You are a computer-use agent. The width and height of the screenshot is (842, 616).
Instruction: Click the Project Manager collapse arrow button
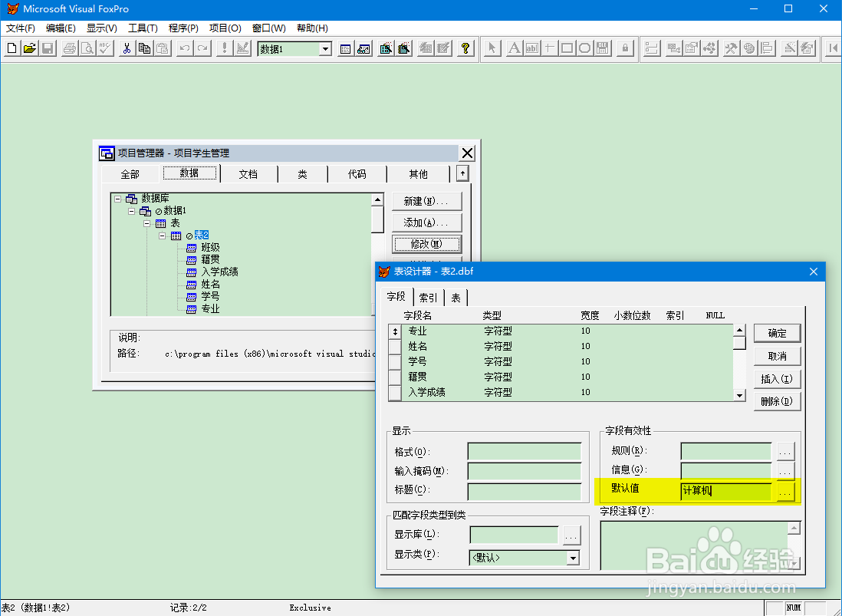pyautogui.click(x=462, y=173)
